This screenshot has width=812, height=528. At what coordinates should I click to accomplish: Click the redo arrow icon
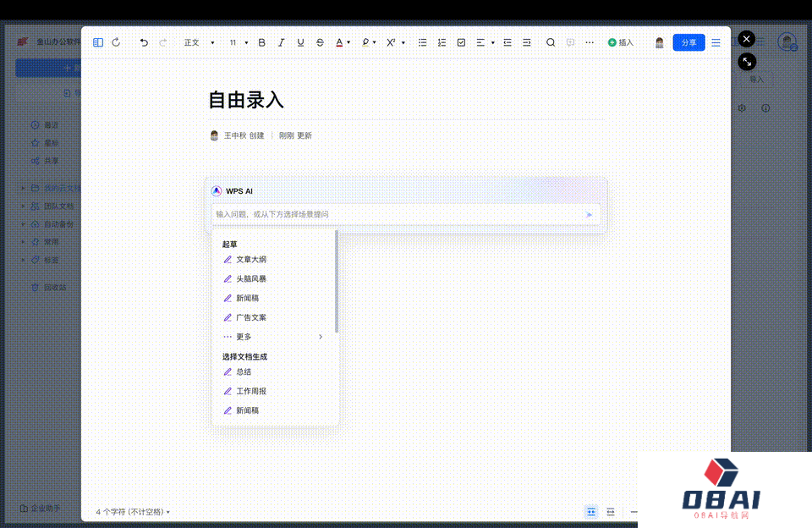(x=163, y=42)
